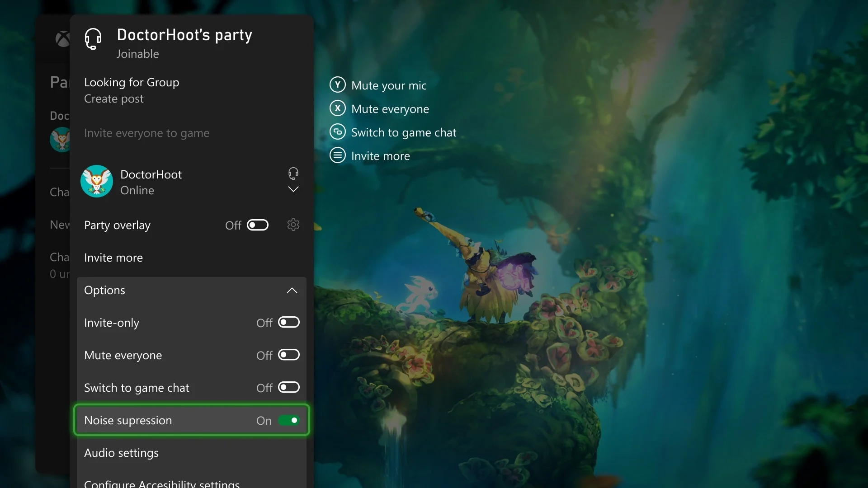Image resolution: width=868 pixels, height=488 pixels.
Task: Click the headset icon next to DoctorHoot's avatar
Action: [293, 173]
